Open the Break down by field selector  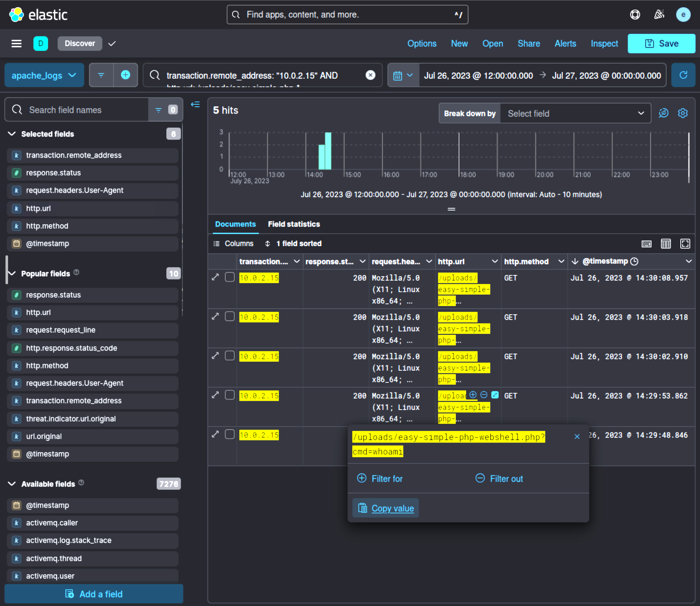coord(576,114)
